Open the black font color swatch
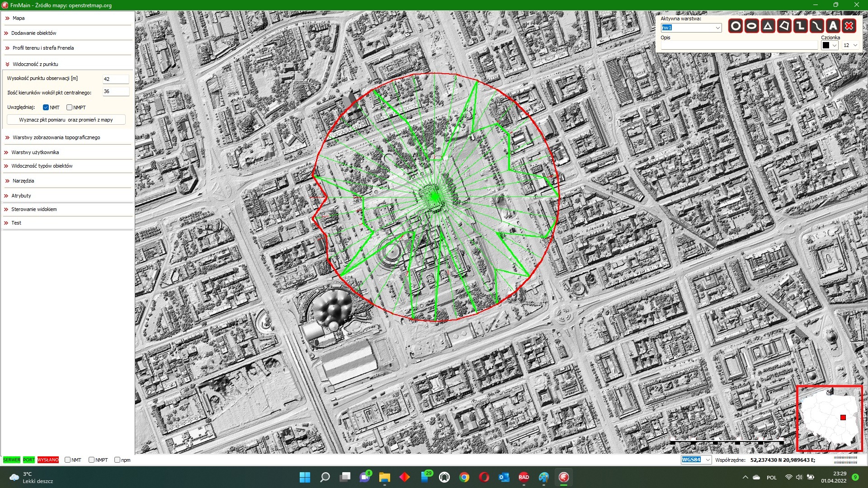Image resolution: width=868 pixels, height=488 pixels. [x=826, y=45]
